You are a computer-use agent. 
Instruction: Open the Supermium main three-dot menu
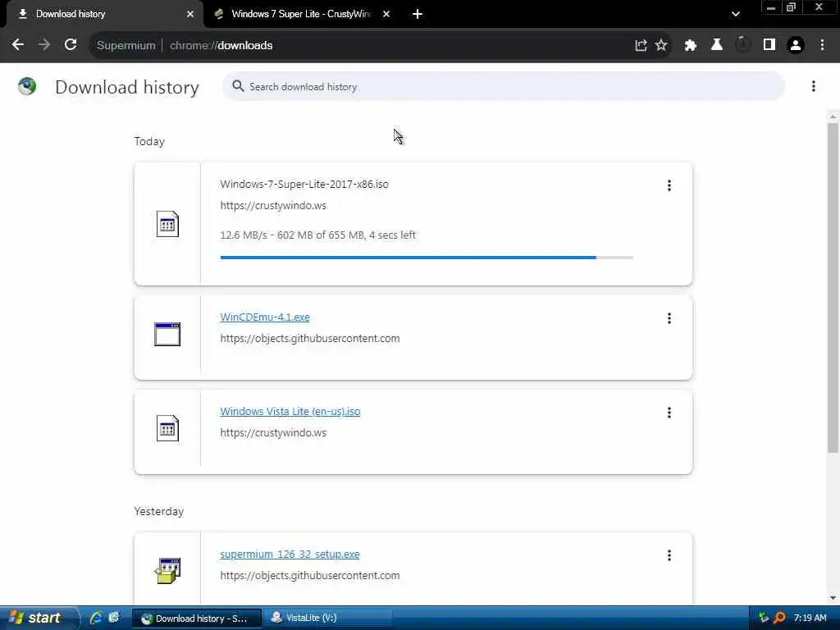822,45
